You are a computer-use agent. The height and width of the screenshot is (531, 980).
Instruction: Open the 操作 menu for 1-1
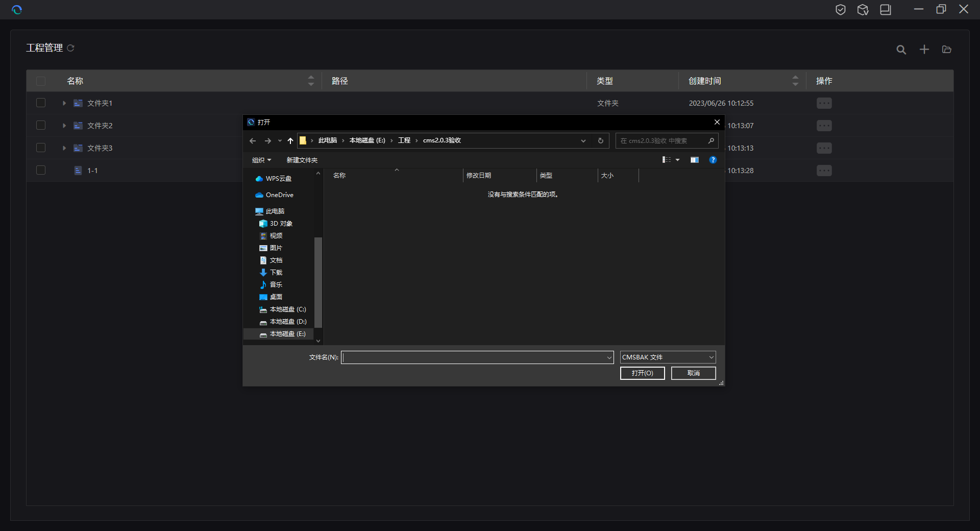tap(824, 171)
